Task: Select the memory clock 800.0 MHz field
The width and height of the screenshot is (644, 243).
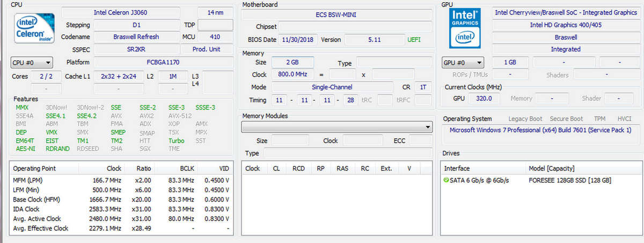Action: (x=292, y=75)
